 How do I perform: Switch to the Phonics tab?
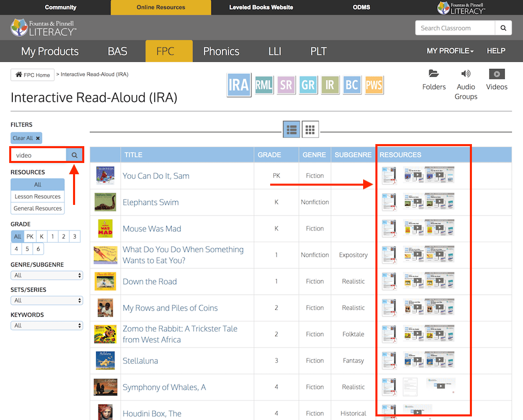point(221,51)
